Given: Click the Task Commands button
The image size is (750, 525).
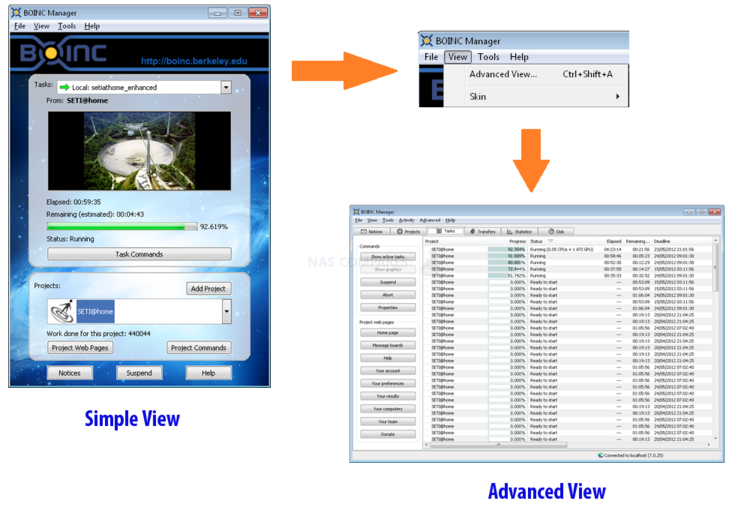Looking at the screenshot, I should 139,254.
